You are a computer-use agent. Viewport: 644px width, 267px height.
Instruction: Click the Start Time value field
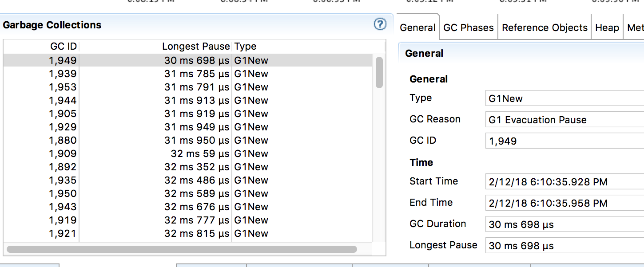tap(564, 182)
